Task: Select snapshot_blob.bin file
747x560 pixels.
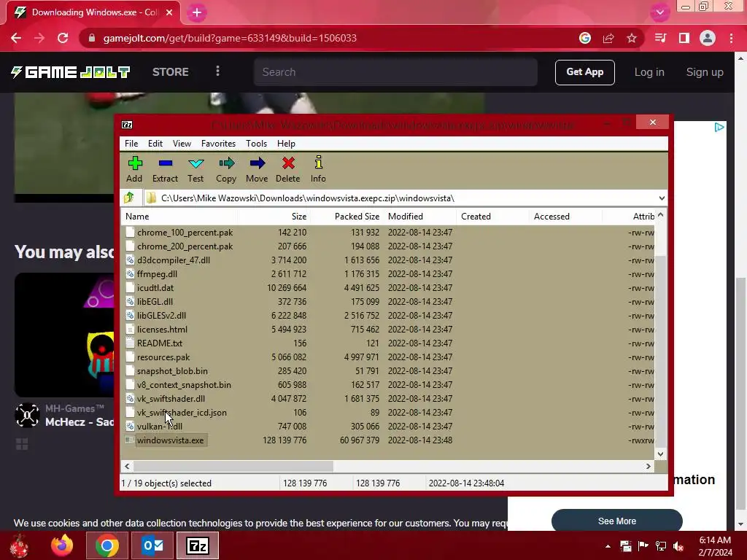Action: coord(172,371)
